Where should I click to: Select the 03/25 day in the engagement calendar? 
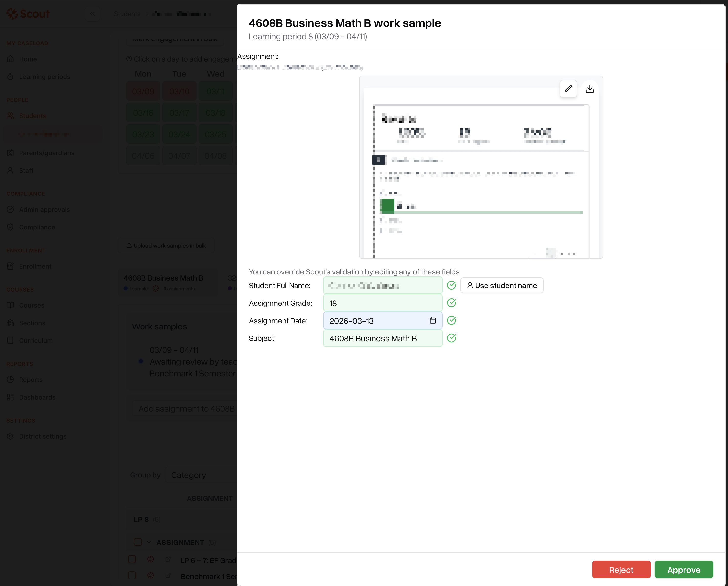point(215,134)
